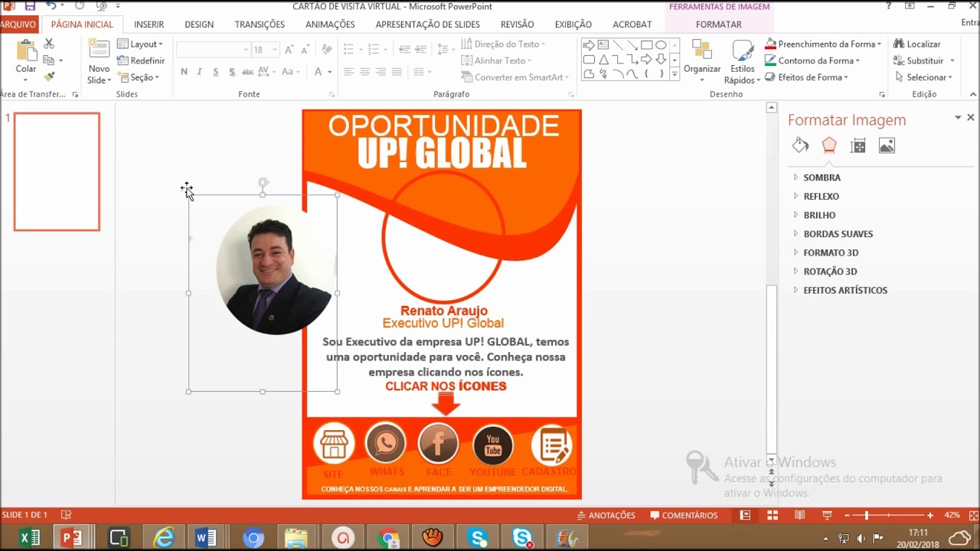Open the font color dropdown arrow

[x=330, y=72]
